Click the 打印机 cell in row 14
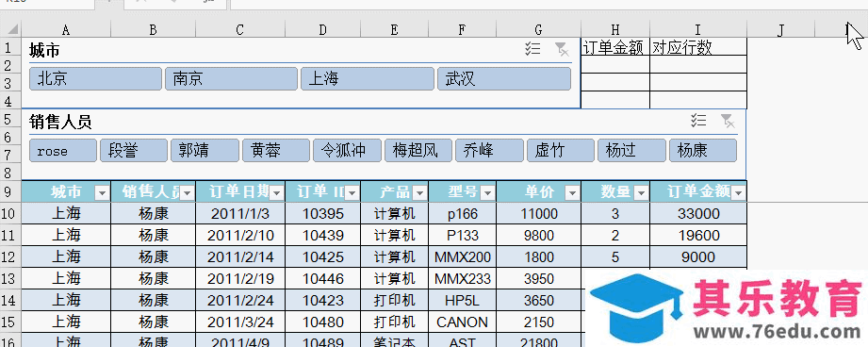This screenshot has width=868, height=347. coord(394,300)
